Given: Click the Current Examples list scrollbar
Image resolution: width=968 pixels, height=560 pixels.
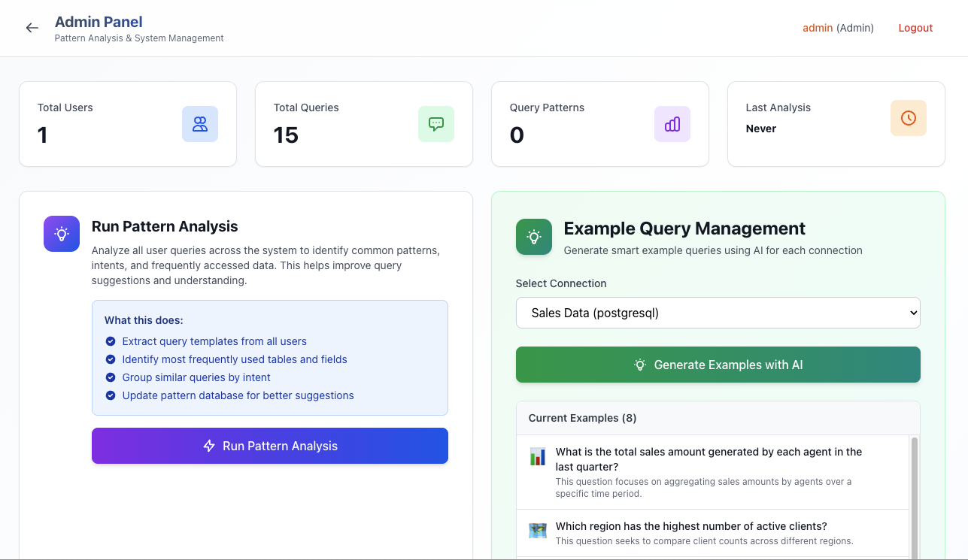Looking at the screenshot, I should coord(915,496).
